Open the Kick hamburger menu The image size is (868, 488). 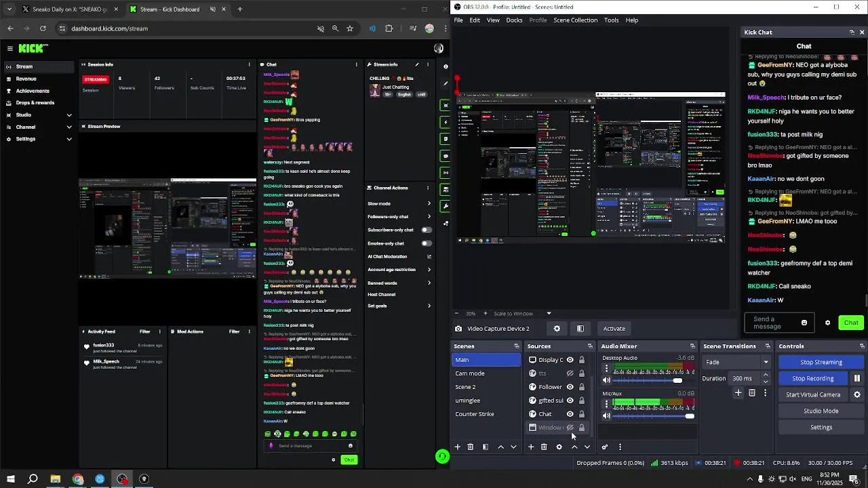[10, 48]
